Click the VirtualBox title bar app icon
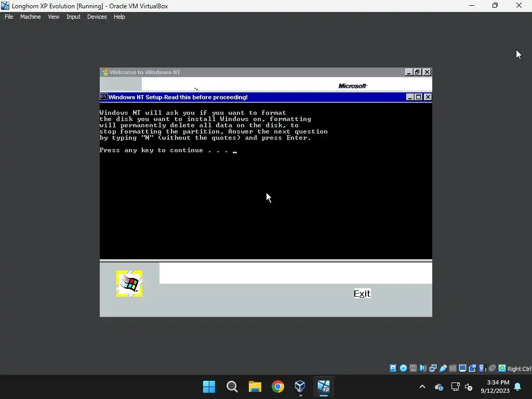This screenshot has height=399, width=532. pos(5,6)
